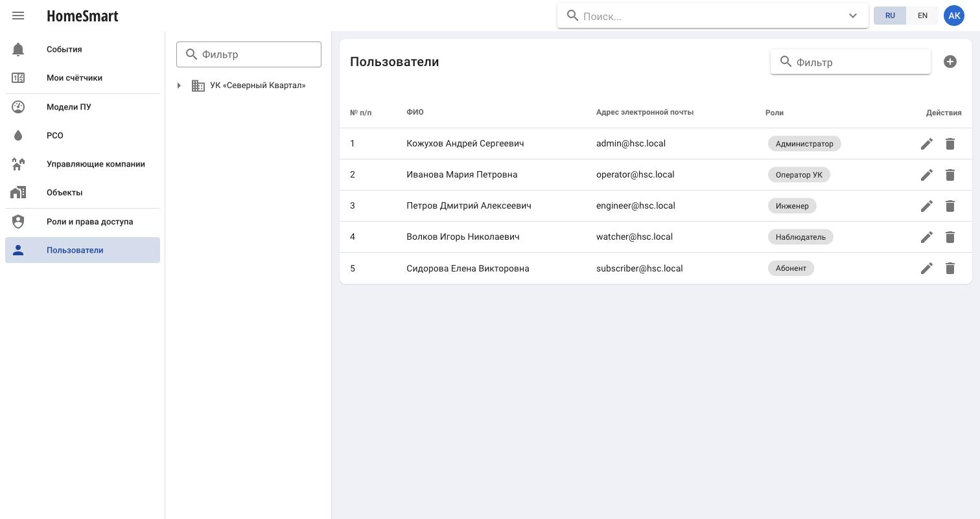
Task: Switch interface language to EN
Action: tap(922, 16)
